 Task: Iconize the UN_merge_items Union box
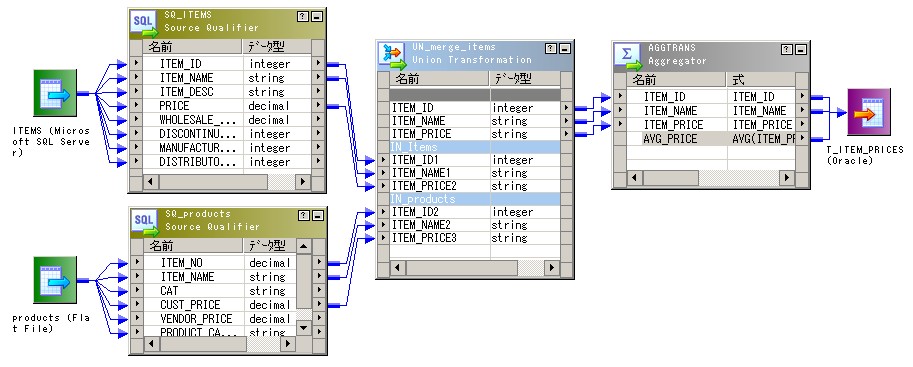click(x=565, y=48)
